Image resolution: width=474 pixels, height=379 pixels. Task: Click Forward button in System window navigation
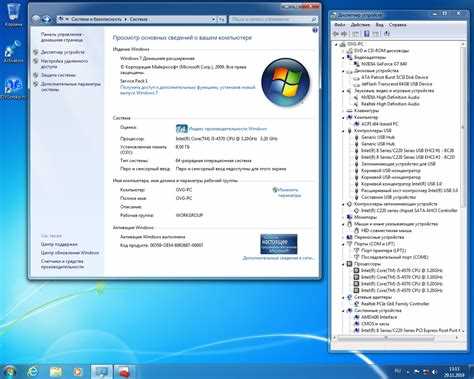point(46,19)
